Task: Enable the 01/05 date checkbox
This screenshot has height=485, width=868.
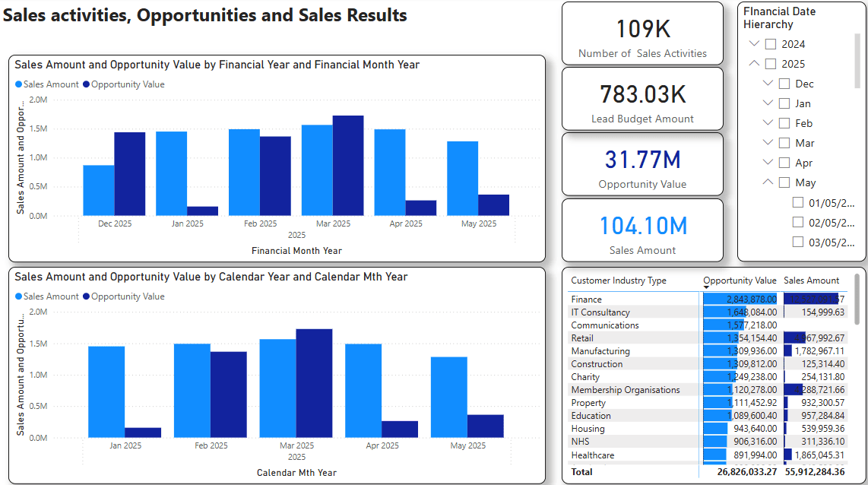Action: click(798, 202)
